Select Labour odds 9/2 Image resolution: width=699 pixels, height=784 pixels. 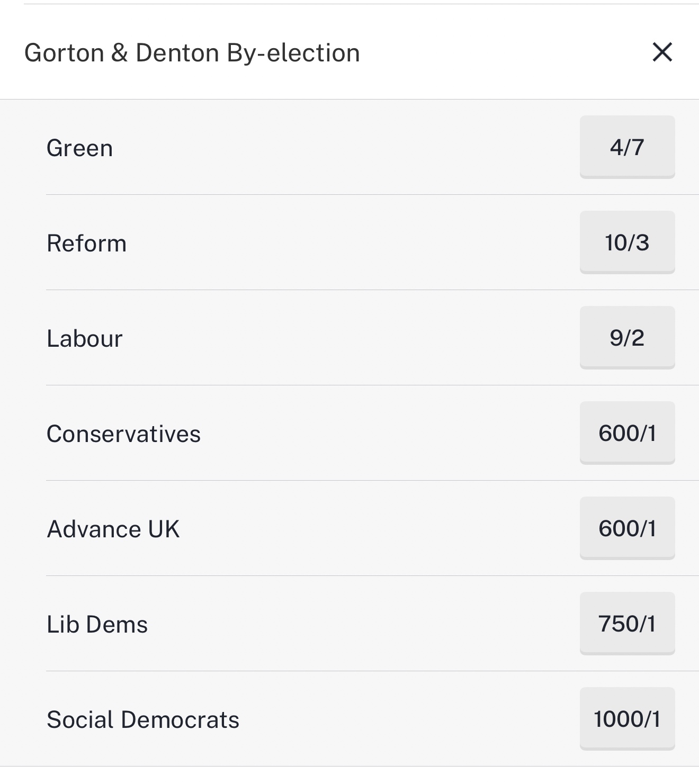(x=627, y=338)
